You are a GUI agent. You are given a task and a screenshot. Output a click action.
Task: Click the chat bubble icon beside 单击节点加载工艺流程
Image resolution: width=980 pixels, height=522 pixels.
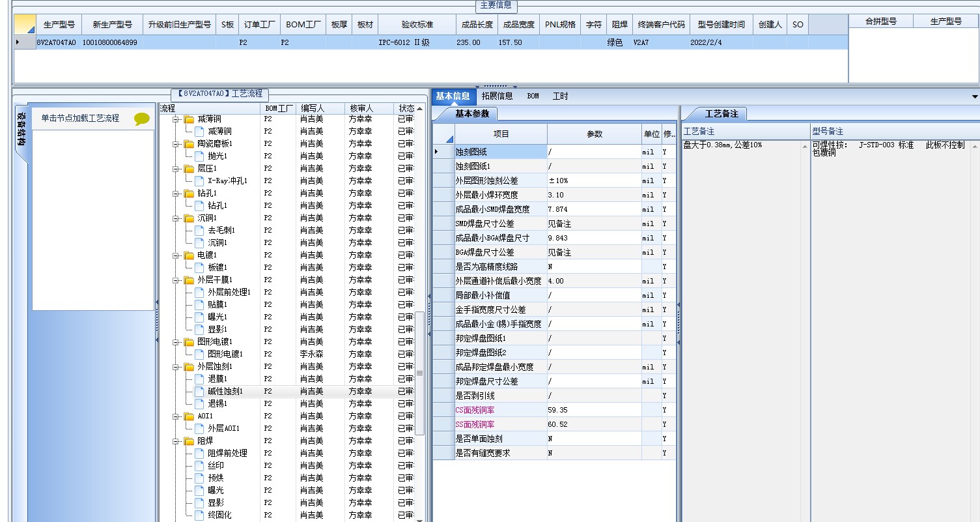pyautogui.click(x=141, y=119)
